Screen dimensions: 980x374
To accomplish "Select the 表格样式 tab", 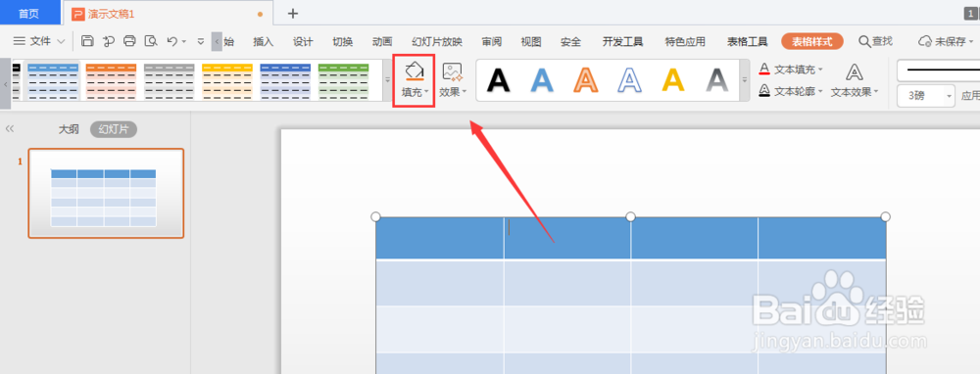I will [812, 42].
